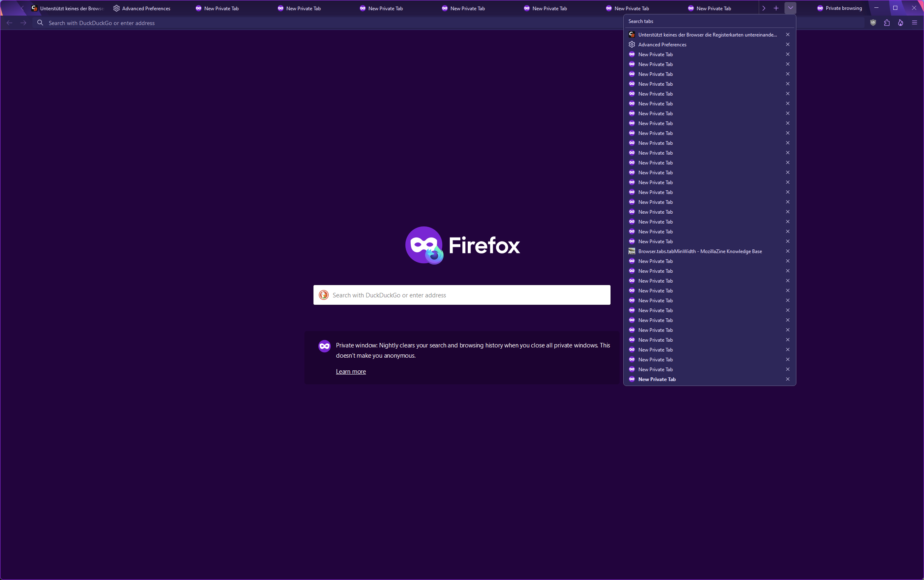Close 'Unterstützt keines der Browser' from list panel
Image resolution: width=924 pixels, height=580 pixels.
(x=788, y=35)
